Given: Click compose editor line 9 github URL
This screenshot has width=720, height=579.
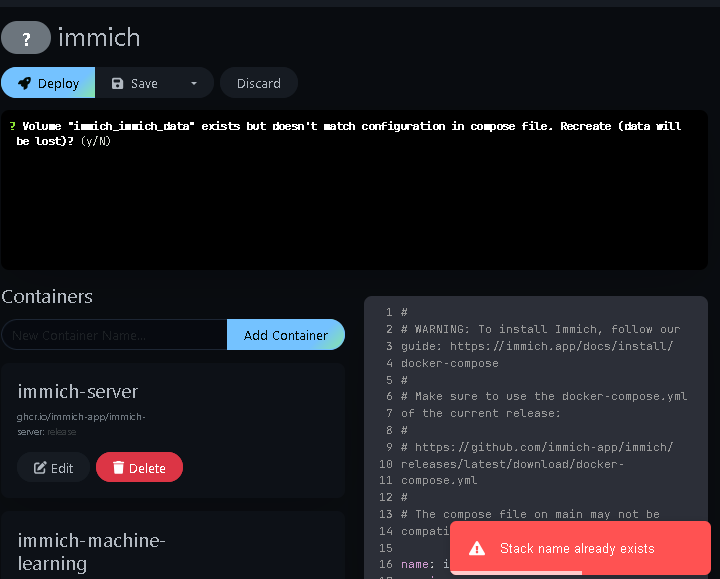Looking at the screenshot, I should [x=537, y=447].
